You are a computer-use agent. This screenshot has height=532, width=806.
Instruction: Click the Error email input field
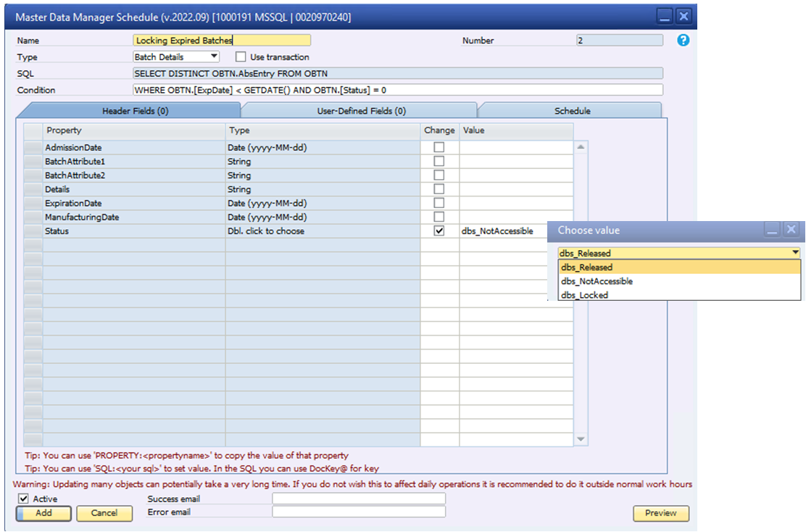click(359, 512)
